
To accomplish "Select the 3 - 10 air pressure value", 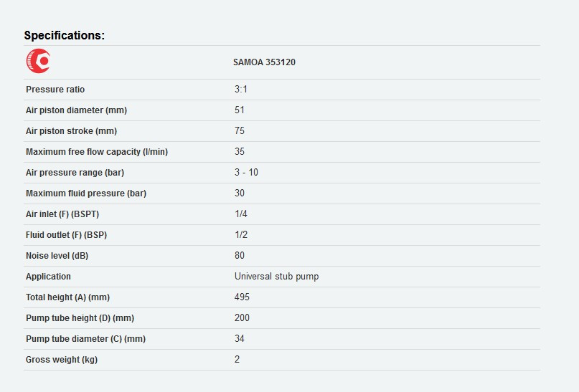I will (246, 173).
